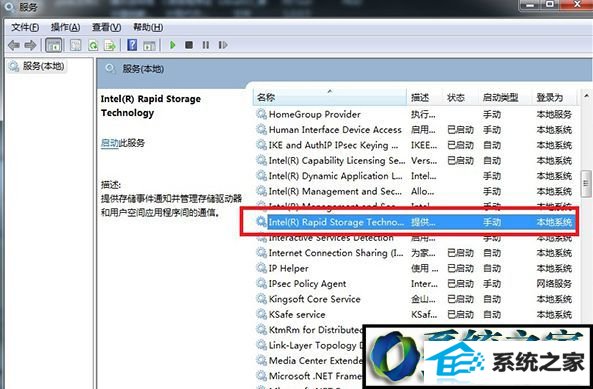The width and height of the screenshot is (593, 389).
Task: Sort by the 启动类型 column header
Action: point(505,98)
